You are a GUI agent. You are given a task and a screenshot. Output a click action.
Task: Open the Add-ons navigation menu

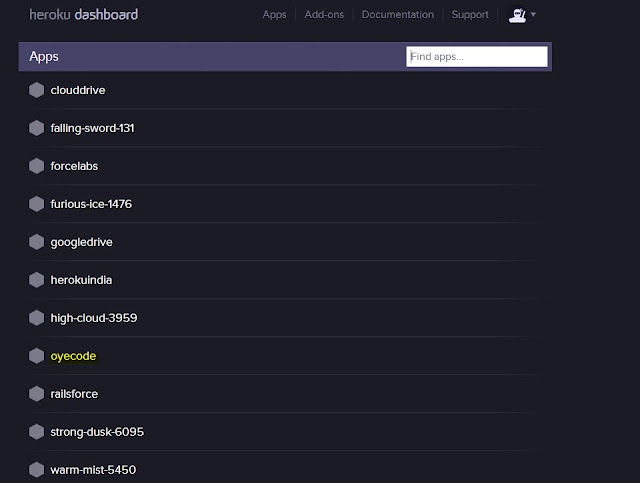pos(324,15)
